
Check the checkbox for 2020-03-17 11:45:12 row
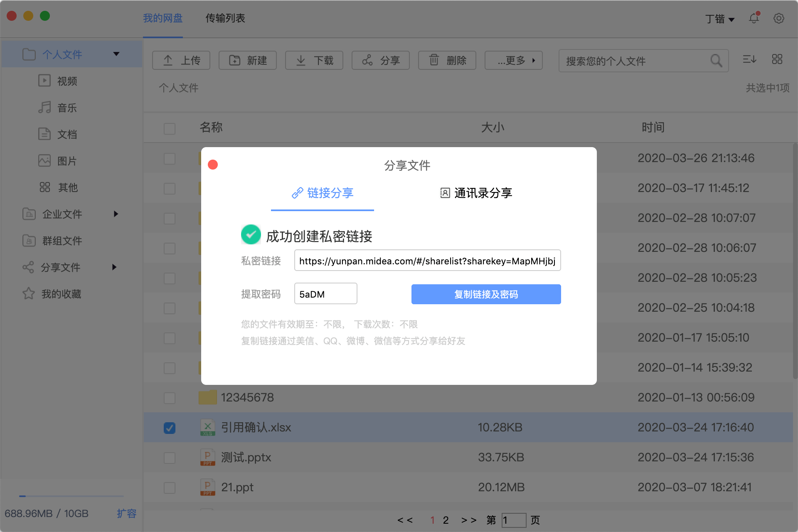170,188
